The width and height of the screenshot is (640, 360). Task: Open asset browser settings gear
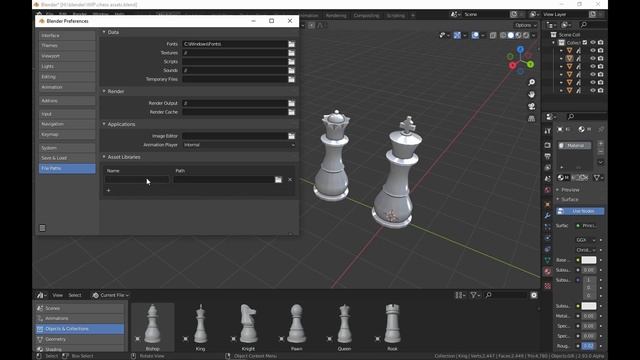pos(534,295)
